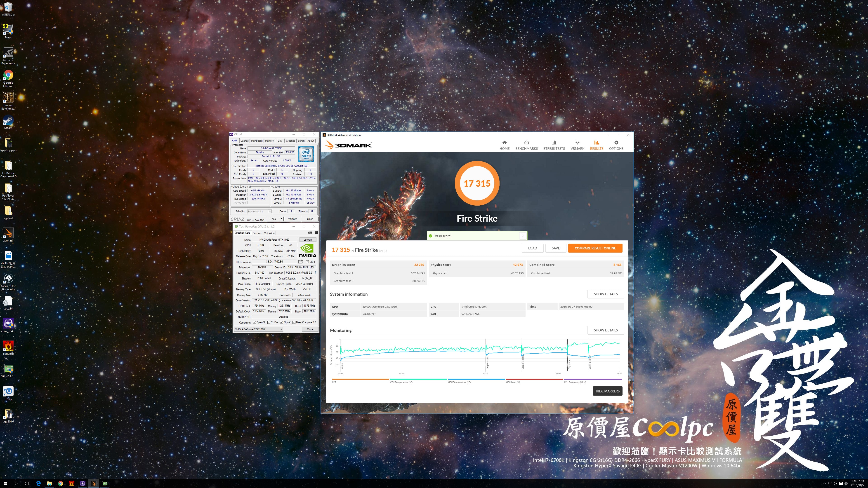Launch Microsoft Edge from the taskbar
The image size is (868, 488).
[38, 483]
